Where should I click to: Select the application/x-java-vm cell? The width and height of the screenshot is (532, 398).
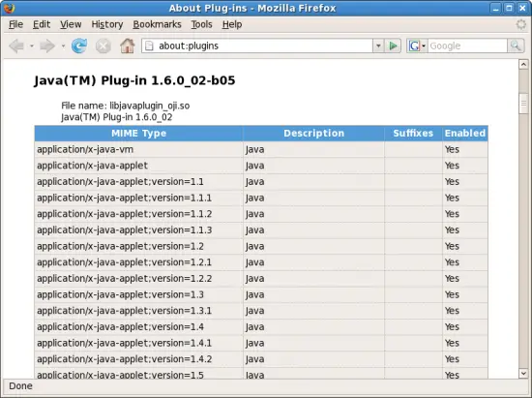138,149
